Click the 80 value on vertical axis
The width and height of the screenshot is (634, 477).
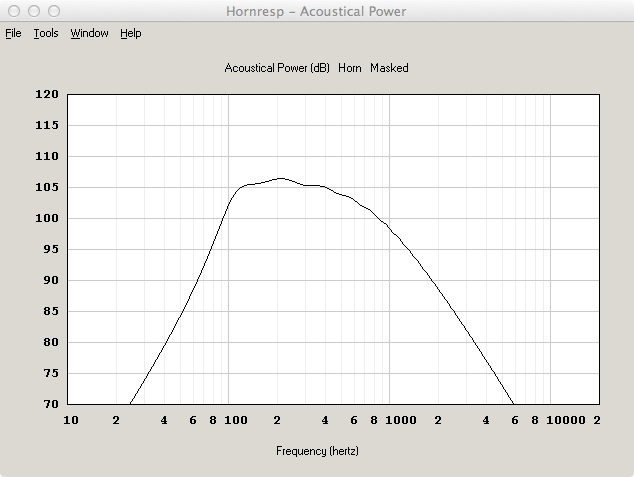51,342
